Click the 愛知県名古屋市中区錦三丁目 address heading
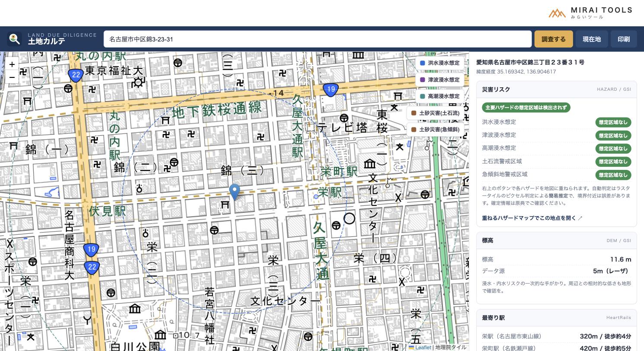The height and width of the screenshot is (351, 644). point(530,62)
